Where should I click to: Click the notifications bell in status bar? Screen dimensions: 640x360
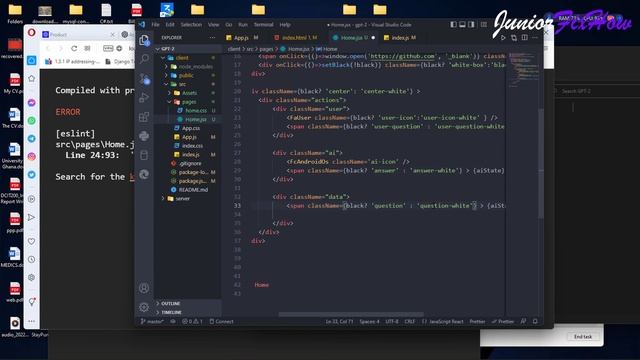[535, 322]
